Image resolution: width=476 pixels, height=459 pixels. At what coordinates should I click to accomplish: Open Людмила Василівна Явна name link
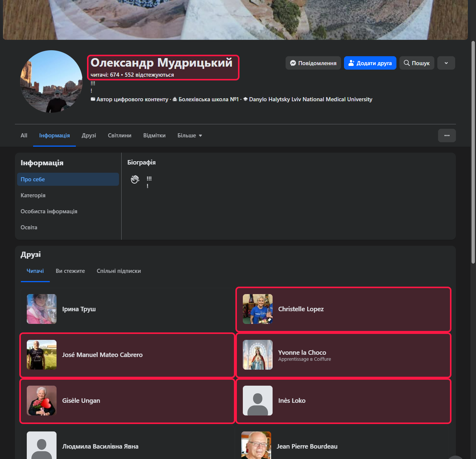click(x=100, y=446)
